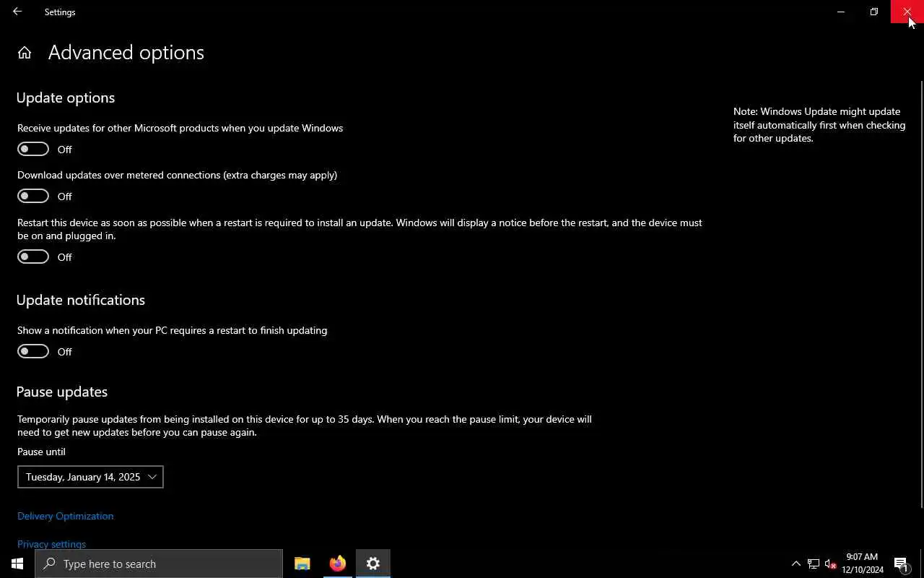The image size is (924, 578).
Task: Go back using the Settings back arrow
Action: click(x=17, y=12)
